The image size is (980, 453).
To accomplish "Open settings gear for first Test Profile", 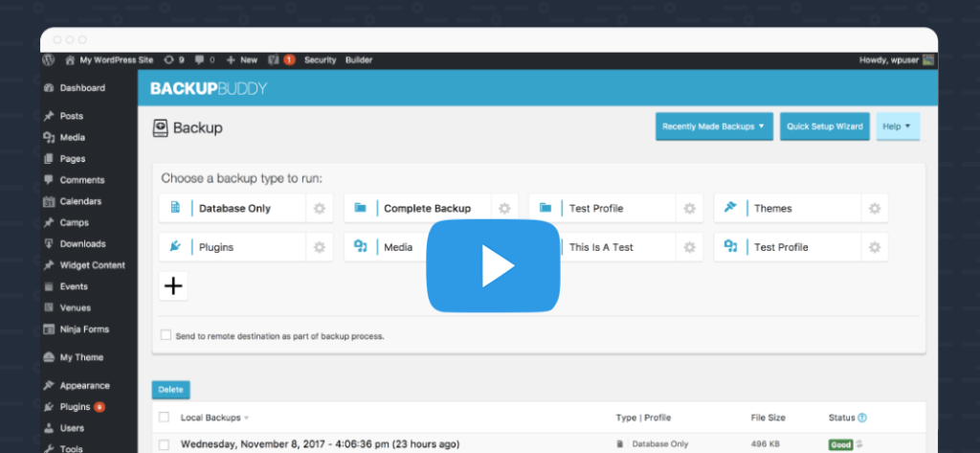I will pos(689,209).
